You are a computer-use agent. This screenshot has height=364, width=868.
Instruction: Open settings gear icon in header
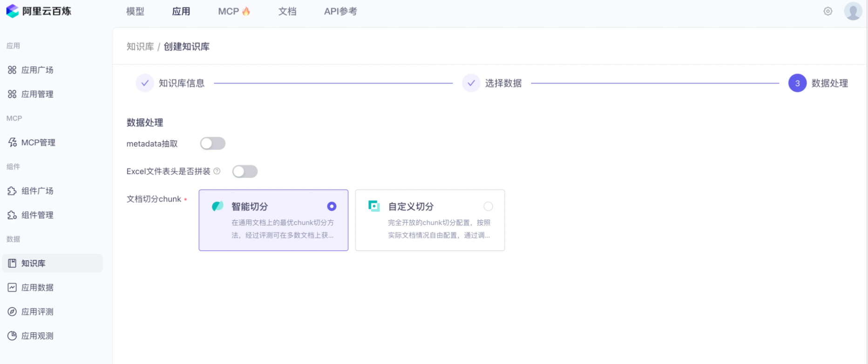827,11
